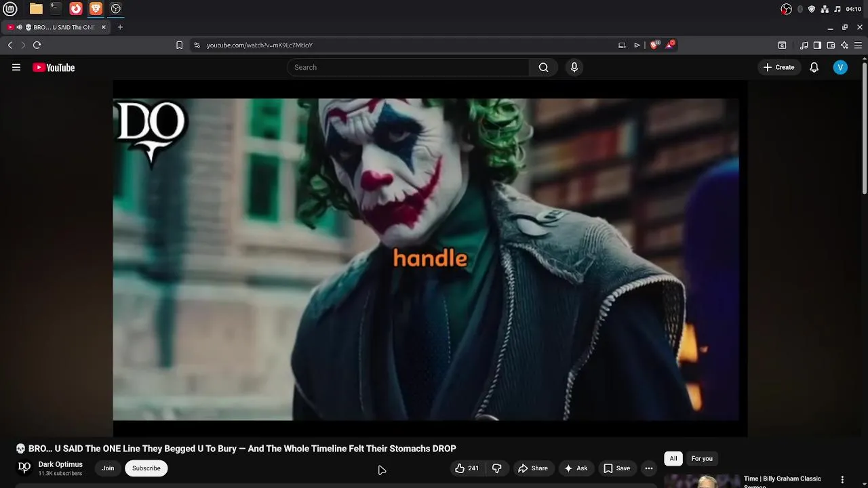Click the YouTube search field
Screen dimensions: 868x488
[x=408, y=67]
